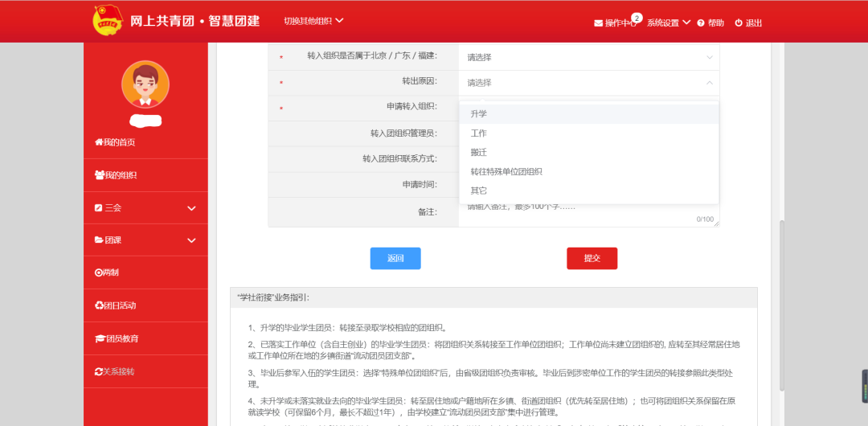This screenshot has width=868, height=426.
Task: Click the red 提交 button
Action: 592,258
